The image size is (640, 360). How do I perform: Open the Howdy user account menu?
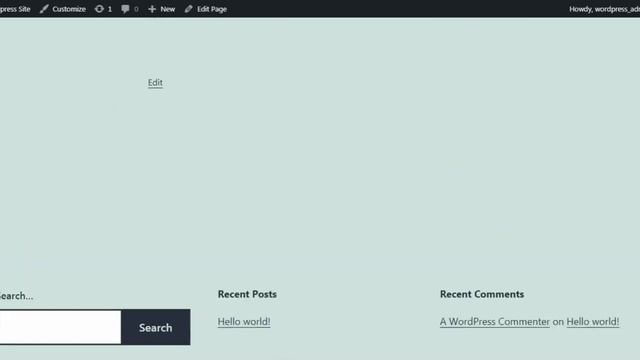tap(604, 9)
